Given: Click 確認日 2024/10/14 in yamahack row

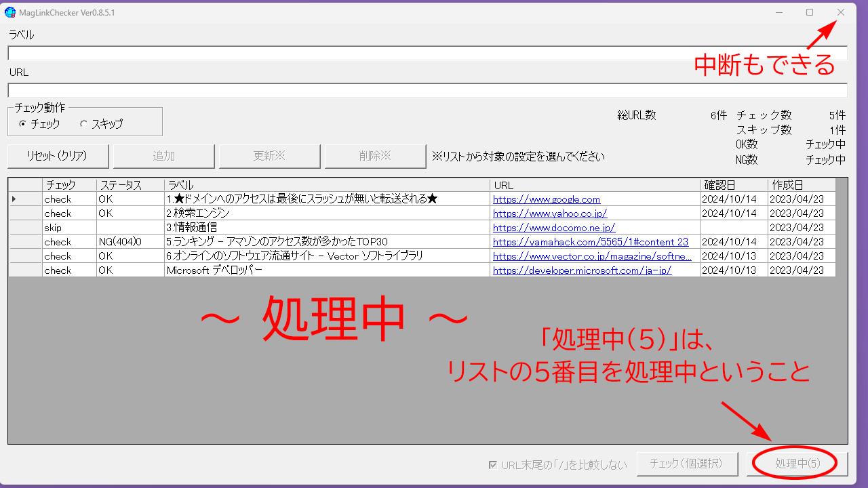Looking at the screenshot, I should click(x=734, y=242).
